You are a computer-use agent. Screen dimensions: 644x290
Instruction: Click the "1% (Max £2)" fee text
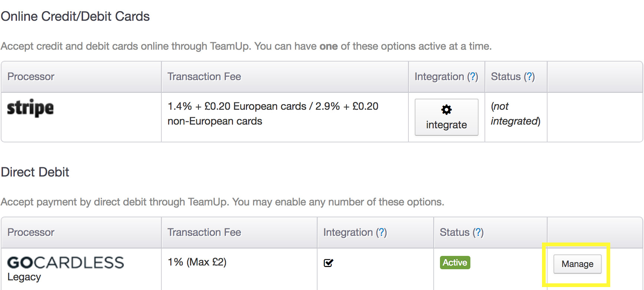click(197, 262)
